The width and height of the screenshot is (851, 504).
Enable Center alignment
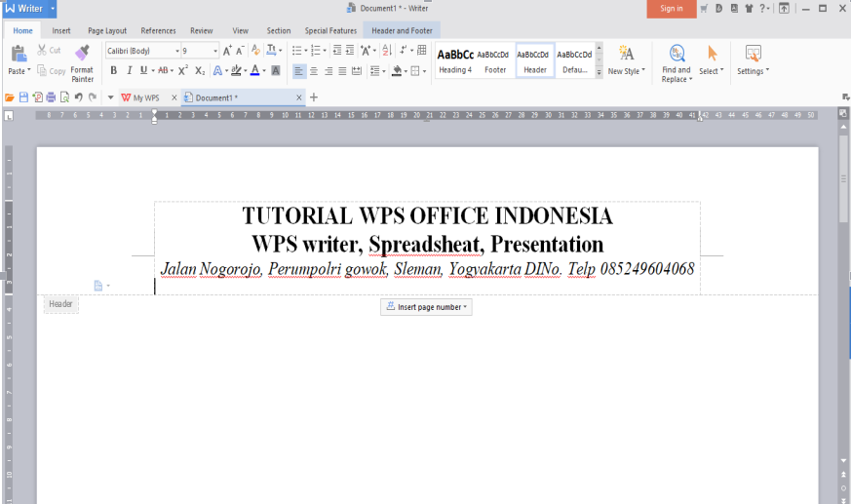coord(314,71)
